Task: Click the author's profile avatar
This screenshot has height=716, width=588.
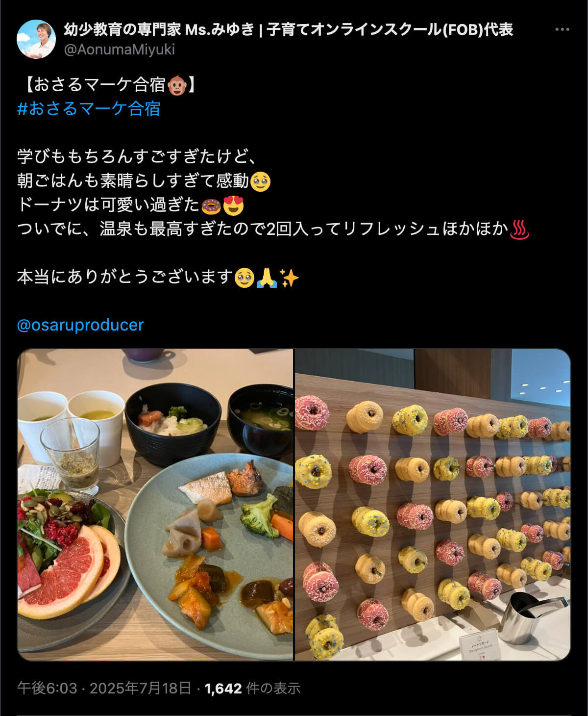Action: [36, 39]
